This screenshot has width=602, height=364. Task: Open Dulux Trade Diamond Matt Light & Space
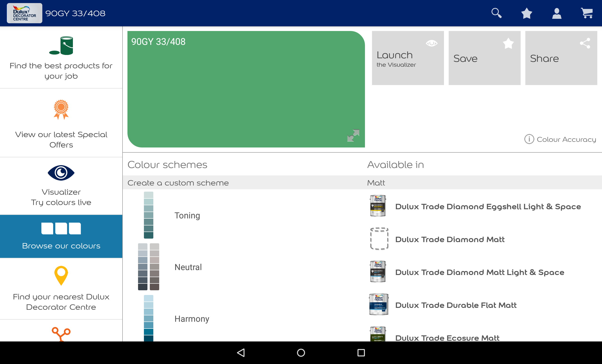click(479, 272)
